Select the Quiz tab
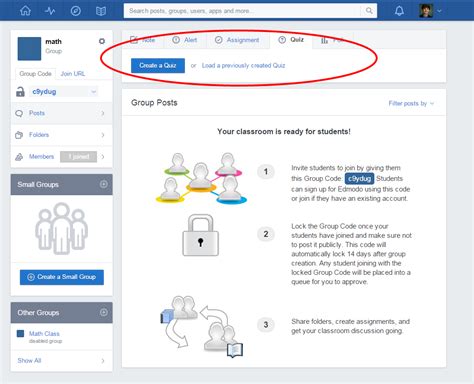 pos(291,40)
